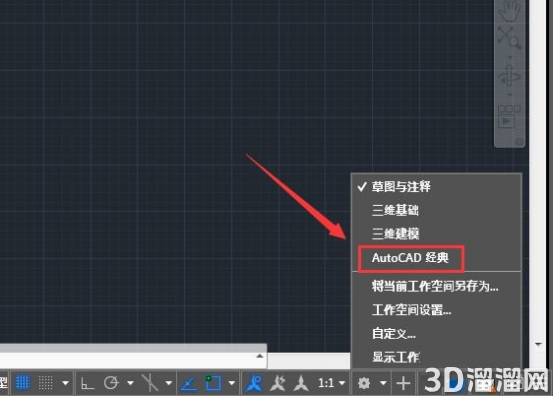Viewport: 553px width, 396px height.
Task: Open polar tracking angle dropdown arrow
Action: [130, 383]
